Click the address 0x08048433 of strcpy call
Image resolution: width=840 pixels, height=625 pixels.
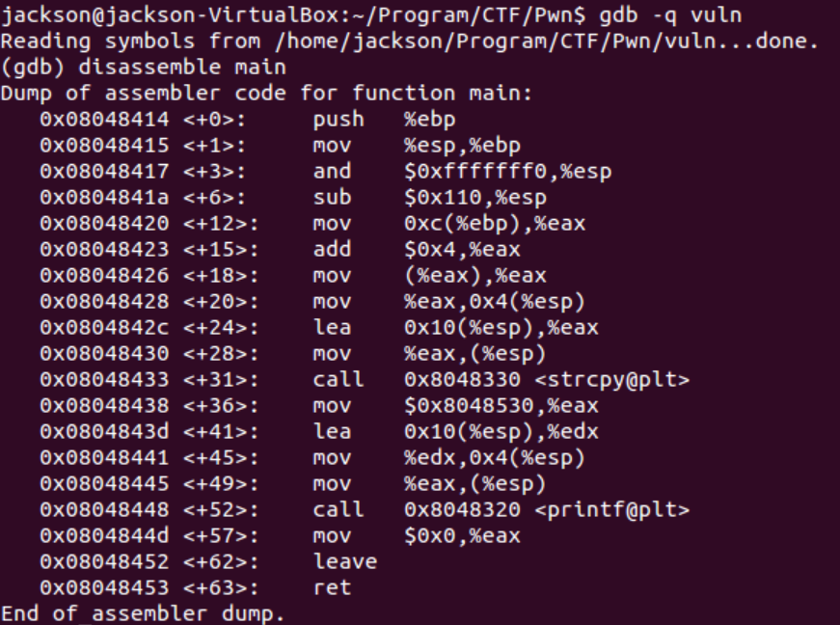[x=104, y=380]
